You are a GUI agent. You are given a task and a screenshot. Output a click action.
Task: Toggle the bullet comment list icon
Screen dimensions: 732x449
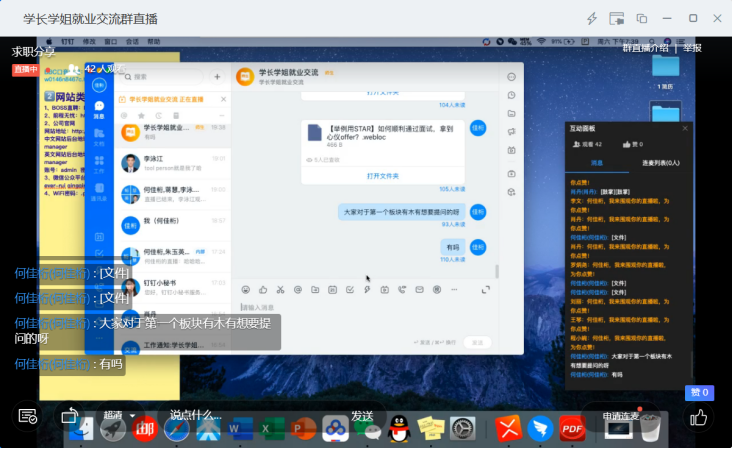point(28,416)
